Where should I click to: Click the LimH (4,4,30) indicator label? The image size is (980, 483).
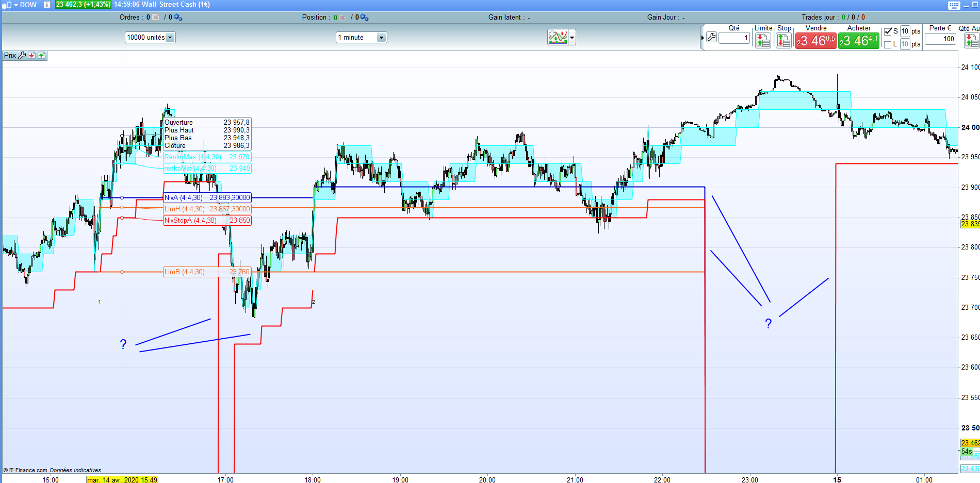tap(184, 209)
